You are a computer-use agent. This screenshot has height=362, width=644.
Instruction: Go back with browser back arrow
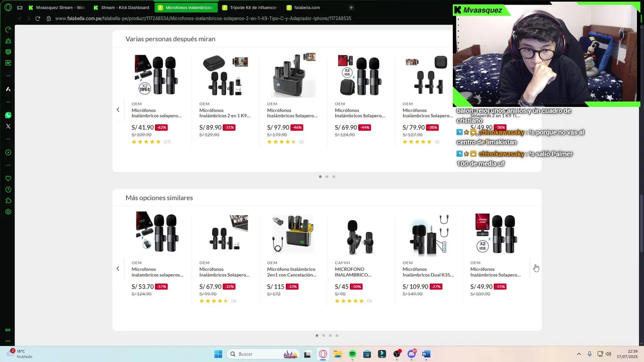click(20, 18)
